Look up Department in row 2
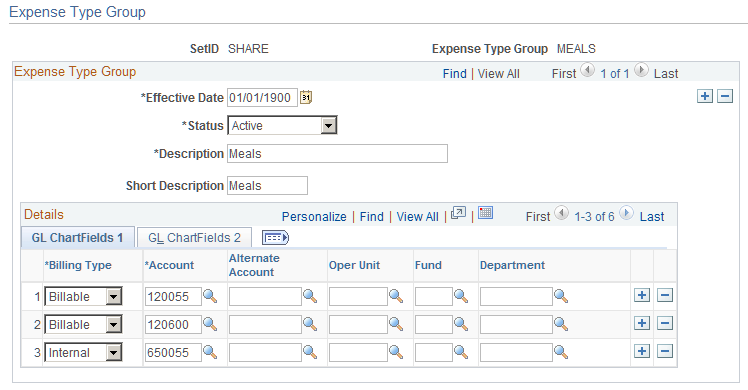Image resolution: width=748 pixels, height=390 pixels. (x=561, y=324)
